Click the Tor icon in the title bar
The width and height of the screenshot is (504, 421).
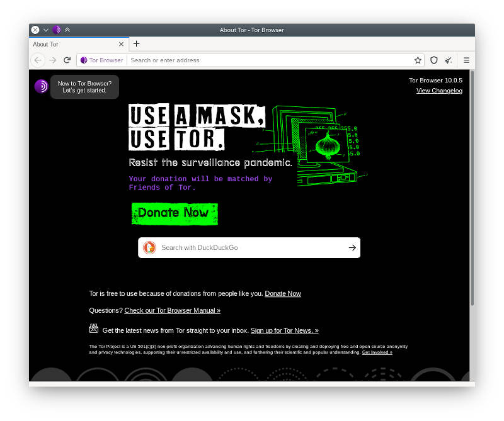tap(57, 30)
